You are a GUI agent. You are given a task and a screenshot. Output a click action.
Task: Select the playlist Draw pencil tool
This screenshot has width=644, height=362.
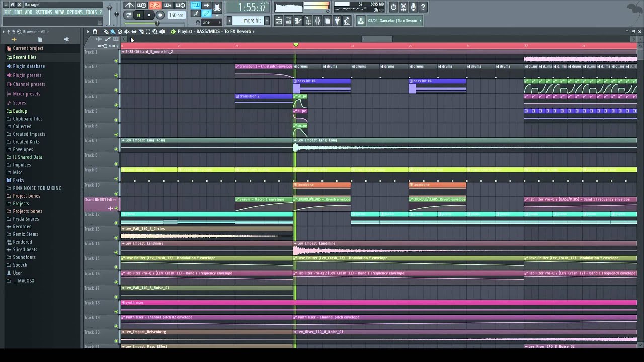tap(106, 32)
